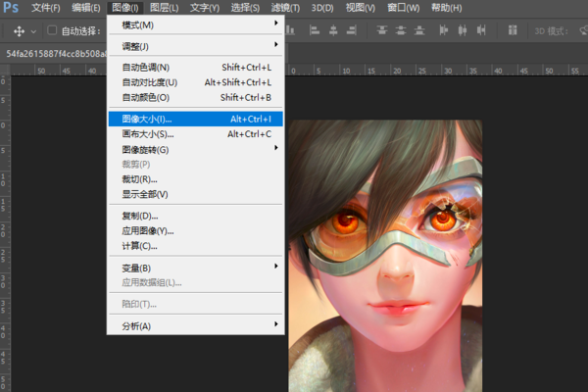This screenshot has height=392, width=588.
Task: Click the distribute right edges icon
Action: point(481,30)
